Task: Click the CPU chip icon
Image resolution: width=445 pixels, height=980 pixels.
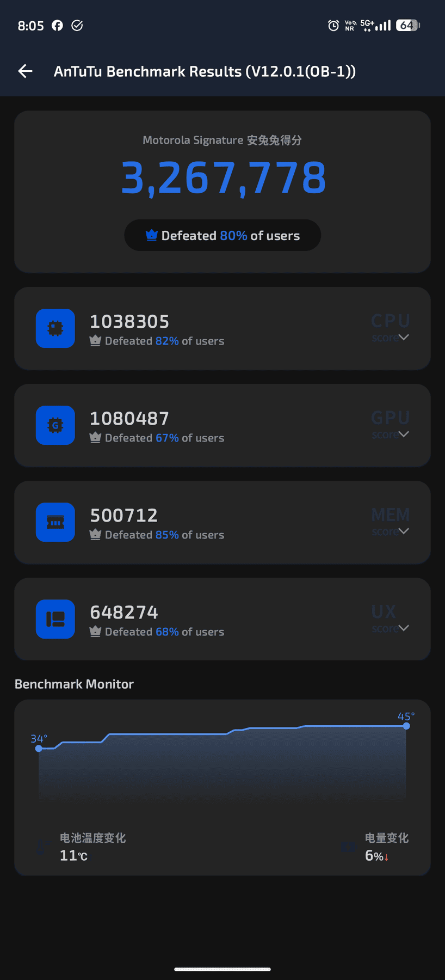Action: coord(55,328)
